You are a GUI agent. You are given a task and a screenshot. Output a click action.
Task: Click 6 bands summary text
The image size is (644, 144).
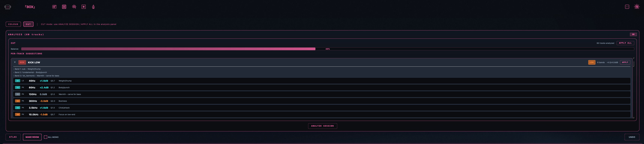coord(601,62)
